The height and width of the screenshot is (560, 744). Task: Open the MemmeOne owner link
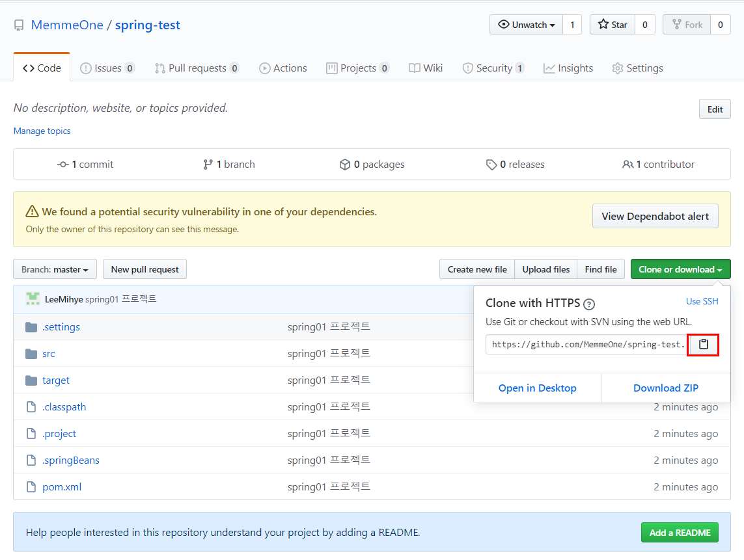click(67, 25)
